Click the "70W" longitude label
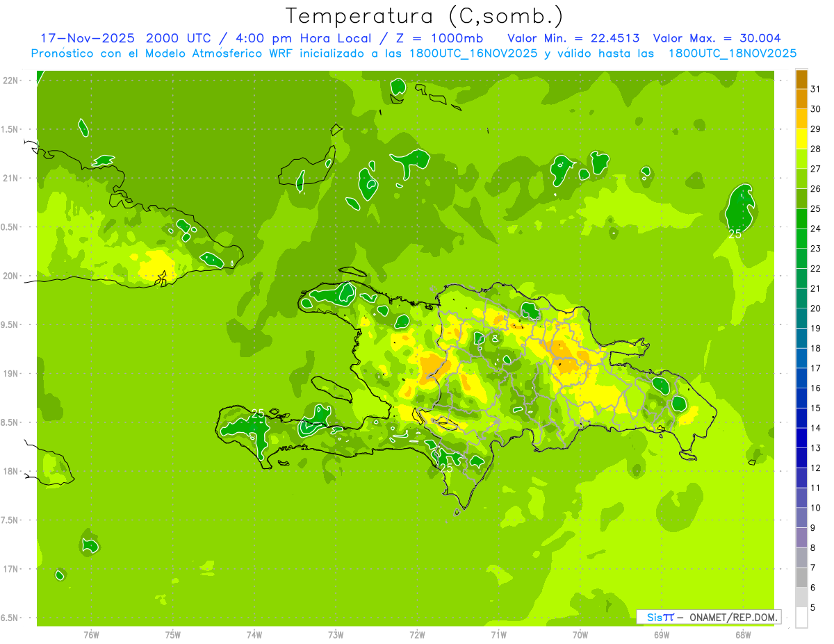 580,636
